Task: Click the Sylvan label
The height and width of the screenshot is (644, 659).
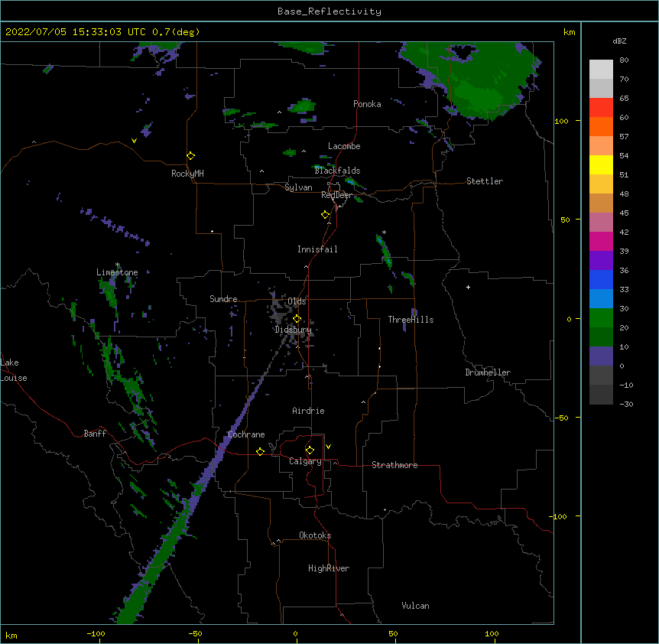Action: 298,187
